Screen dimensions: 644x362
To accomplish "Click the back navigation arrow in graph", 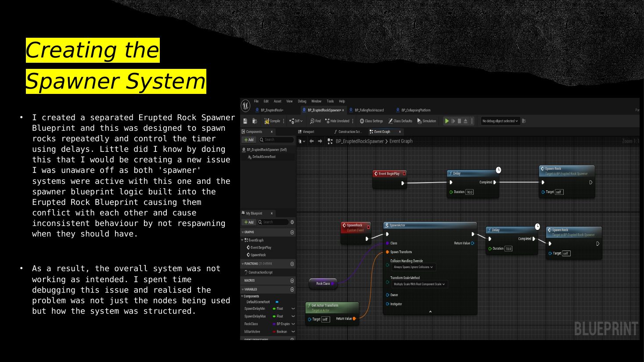I will 312,141.
